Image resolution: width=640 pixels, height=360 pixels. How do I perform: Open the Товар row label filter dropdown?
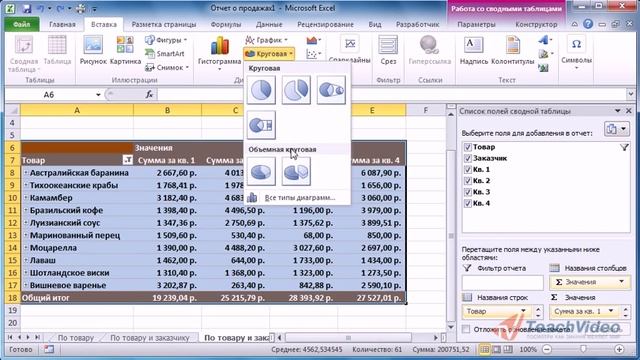[127, 160]
